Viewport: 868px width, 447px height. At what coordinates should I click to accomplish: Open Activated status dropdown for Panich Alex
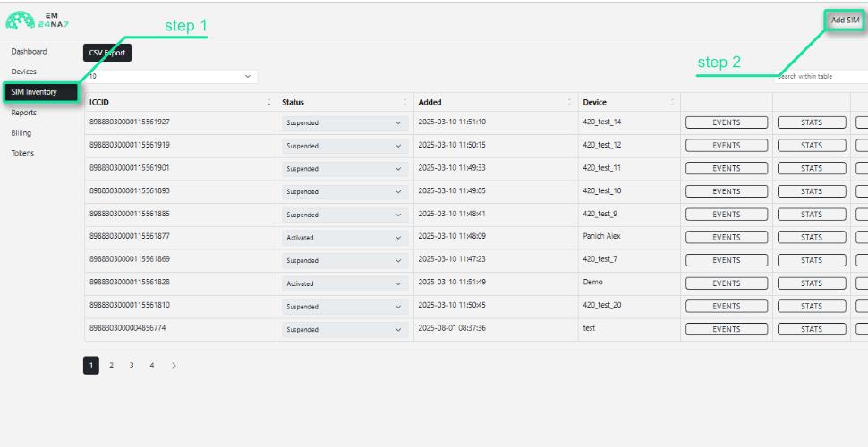pyautogui.click(x=345, y=238)
